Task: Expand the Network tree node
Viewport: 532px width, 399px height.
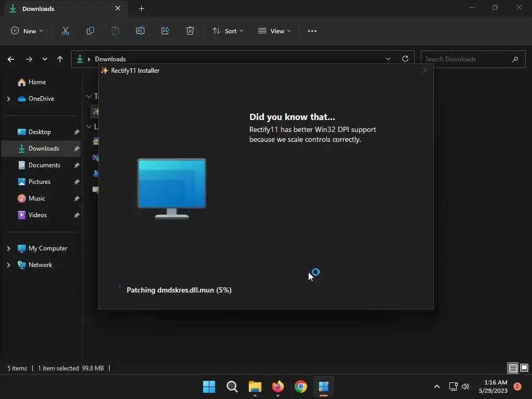Action: coord(8,265)
